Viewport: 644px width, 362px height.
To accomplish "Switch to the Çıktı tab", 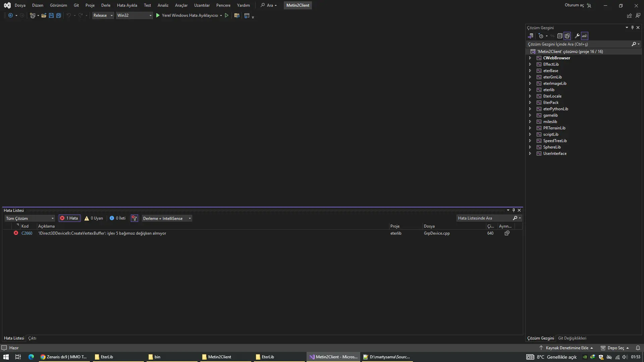I will 32,338.
